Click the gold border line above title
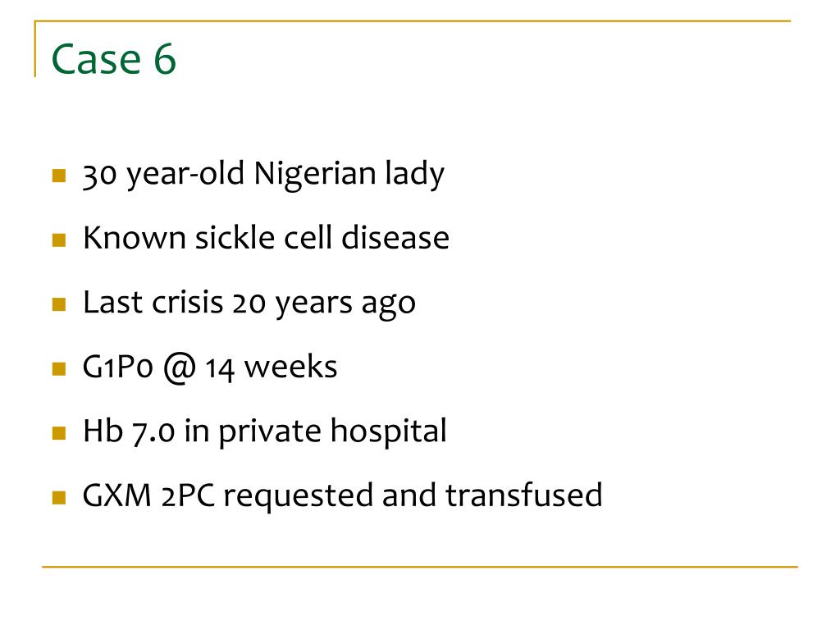This screenshot has width=840, height=630. [x=413, y=21]
